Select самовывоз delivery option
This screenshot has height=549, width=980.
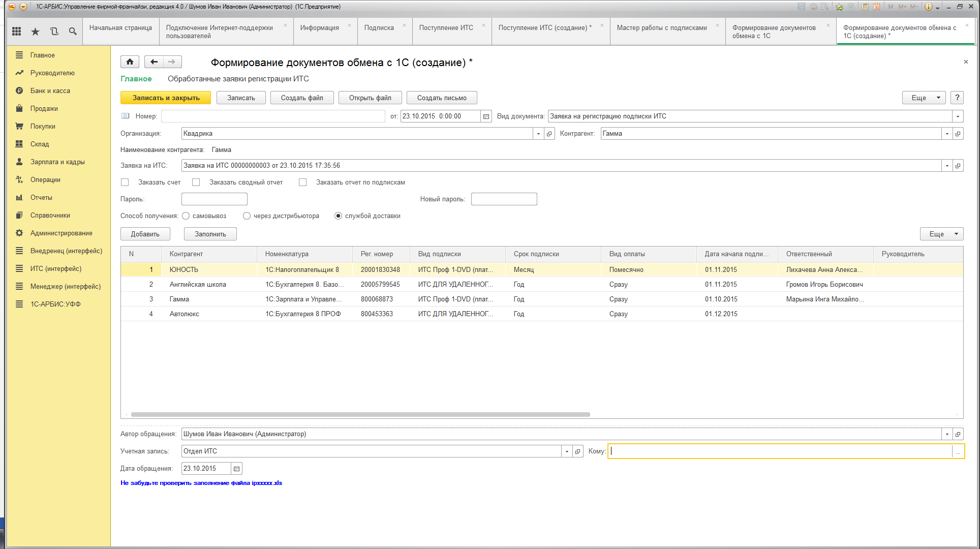(x=186, y=216)
